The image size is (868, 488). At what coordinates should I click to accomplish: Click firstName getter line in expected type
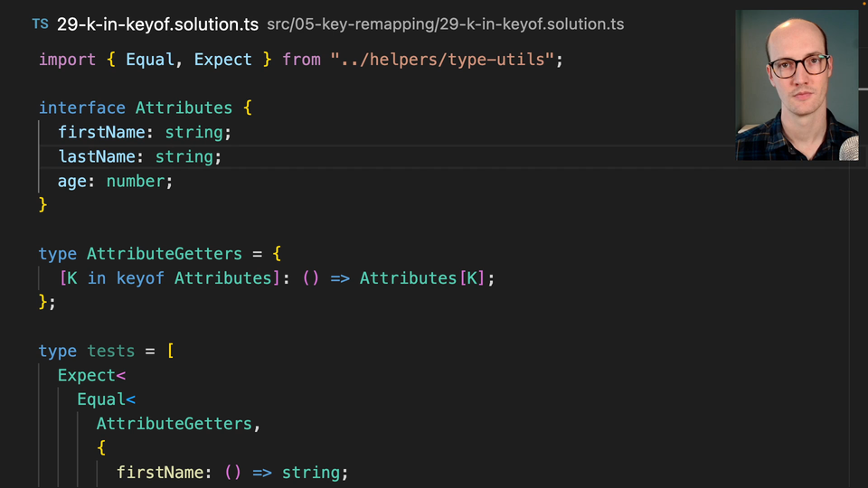click(231, 473)
